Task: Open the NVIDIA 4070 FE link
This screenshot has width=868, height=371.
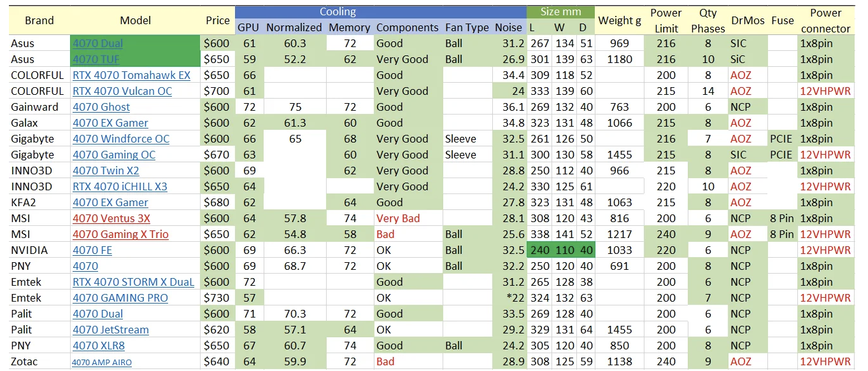Action: pyautogui.click(x=92, y=250)
